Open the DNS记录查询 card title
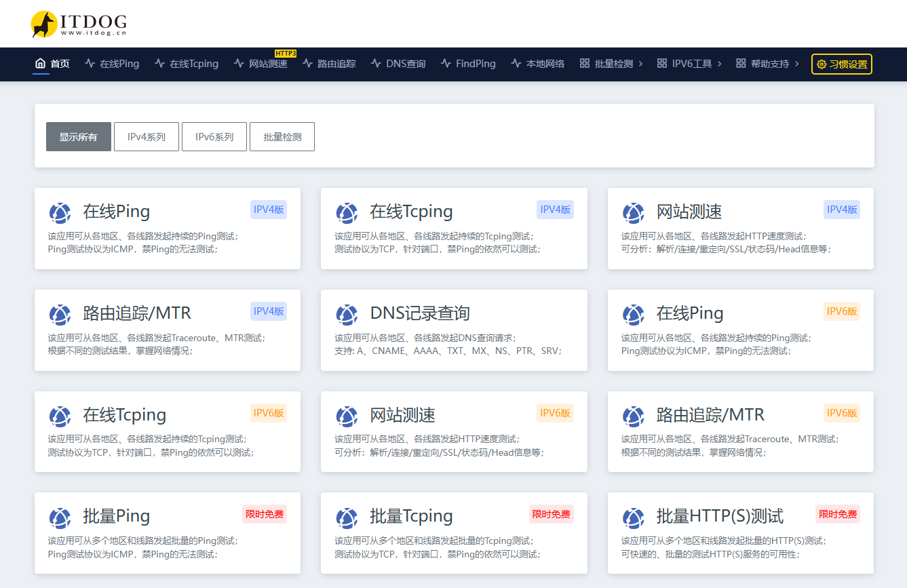 point(420,313)
